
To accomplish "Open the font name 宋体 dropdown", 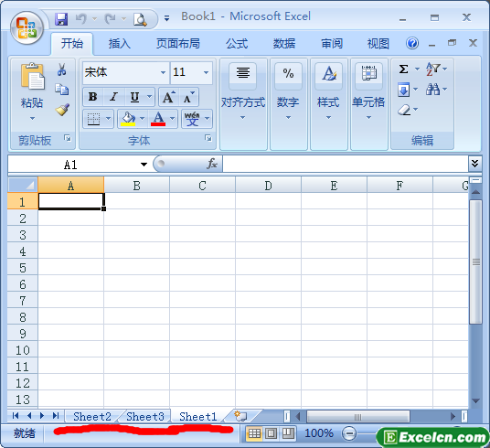I will (163, 72).
